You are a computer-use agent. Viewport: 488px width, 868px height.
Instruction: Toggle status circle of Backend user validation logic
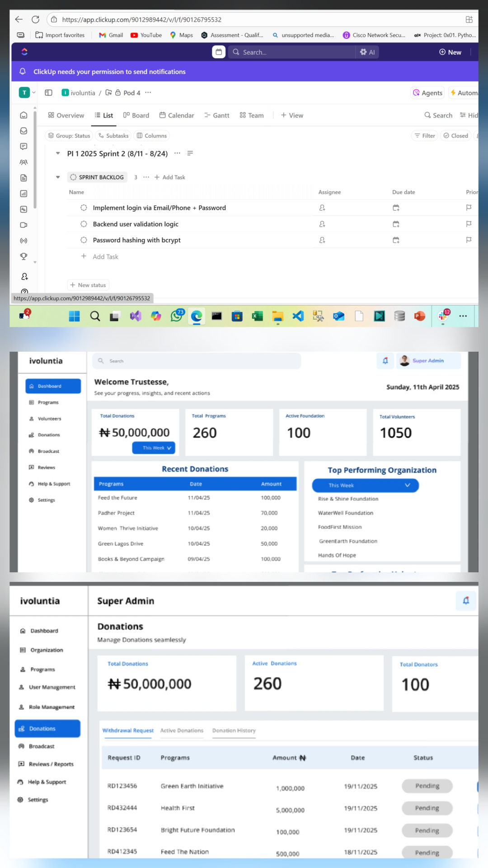coord(84,224)
